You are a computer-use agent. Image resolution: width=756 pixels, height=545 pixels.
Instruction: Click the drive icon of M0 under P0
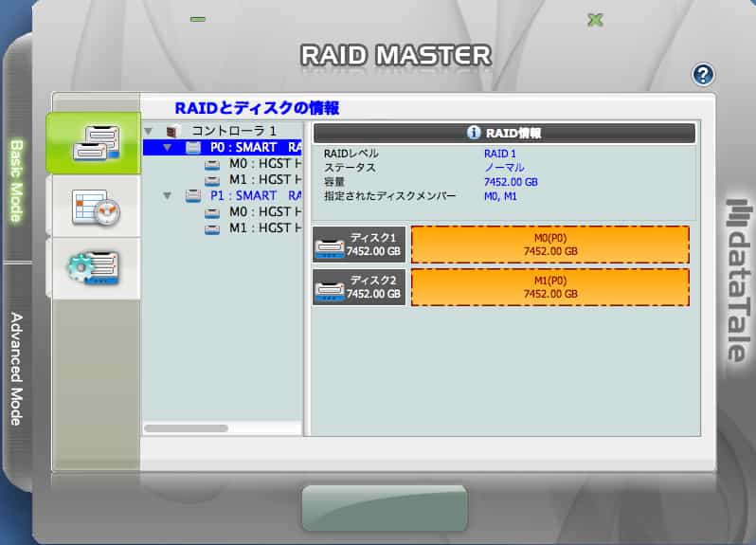tap(211, 165)
